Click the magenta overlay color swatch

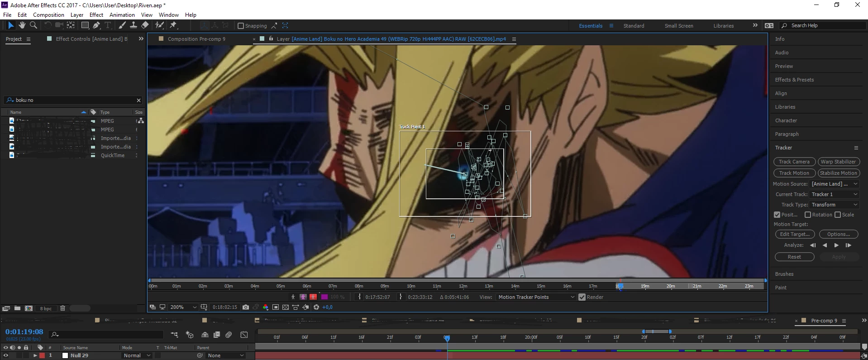pyautogui.click(x=324, y=297)
